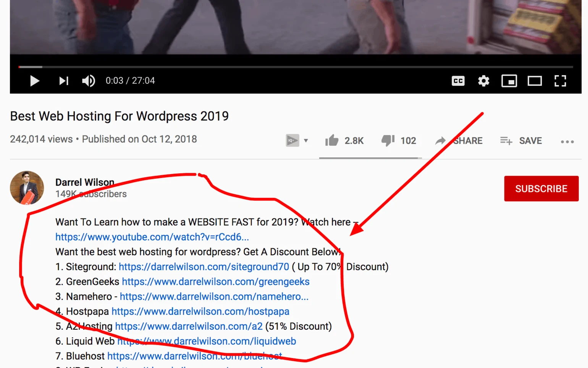Save video to a playlist

click(x=521, y=140)
